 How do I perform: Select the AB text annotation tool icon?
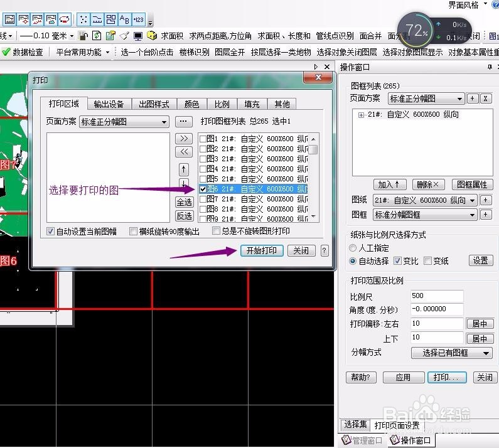pyautogui.click(x=124, y=19)
